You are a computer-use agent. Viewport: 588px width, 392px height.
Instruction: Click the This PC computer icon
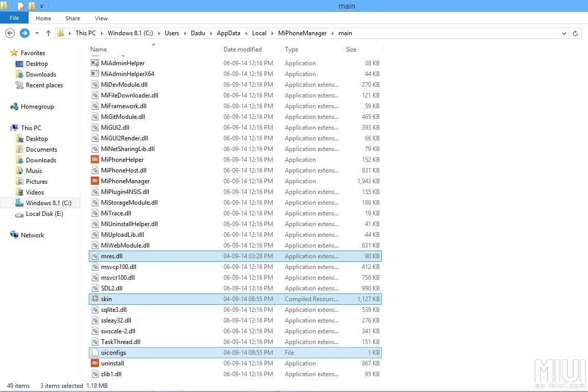[x=14, y=128]
